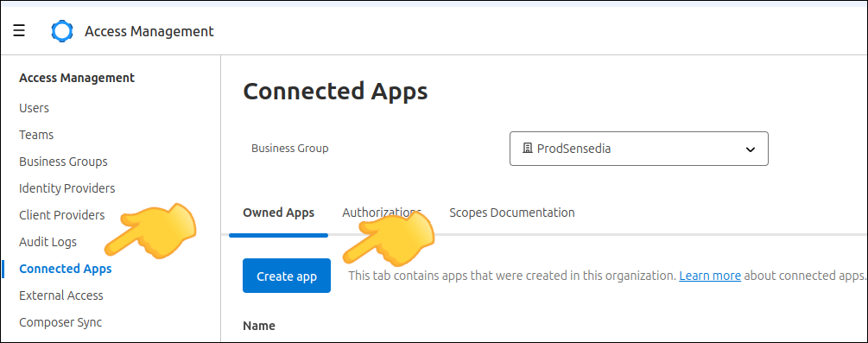Open the hamburger navigation menu
868x343 pixels.
click(x=19, y=30)
